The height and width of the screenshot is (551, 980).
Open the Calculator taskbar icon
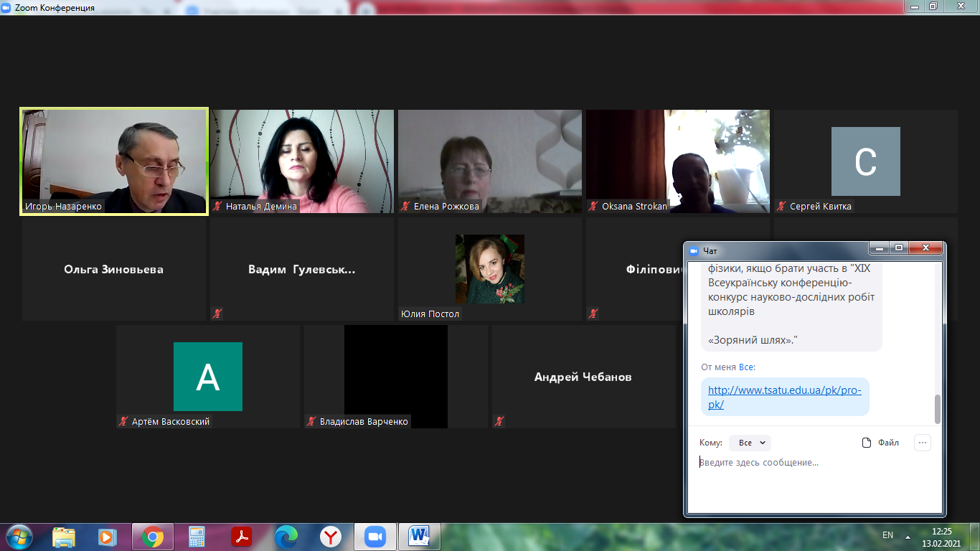tap(197, 537)
